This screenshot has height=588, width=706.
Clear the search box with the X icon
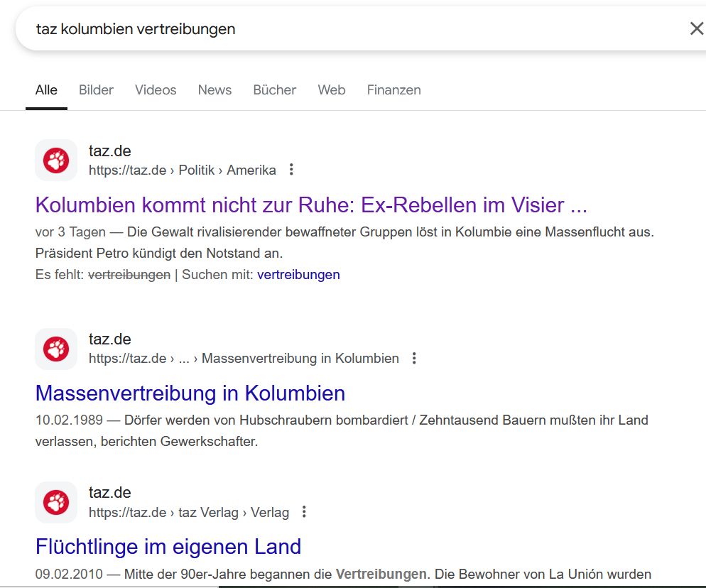tap(697, 28)
